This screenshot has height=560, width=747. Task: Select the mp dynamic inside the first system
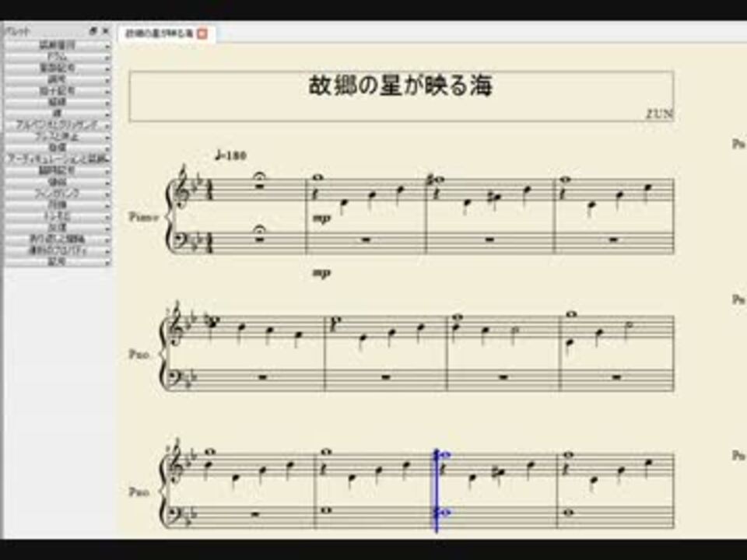click(x=321, y=218)
